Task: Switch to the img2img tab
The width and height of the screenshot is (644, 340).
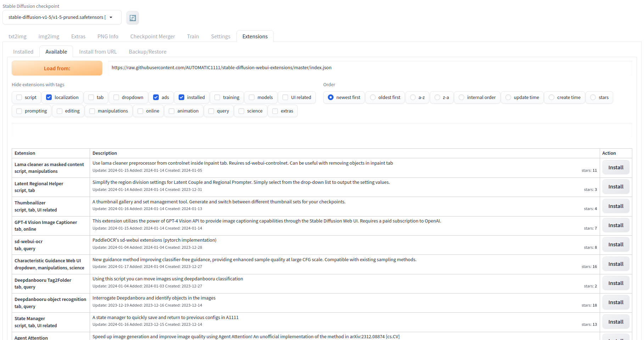Action: pos(49,37)
